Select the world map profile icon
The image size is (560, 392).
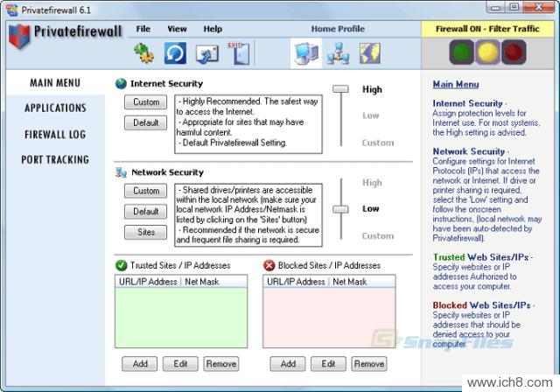point(370,54)
